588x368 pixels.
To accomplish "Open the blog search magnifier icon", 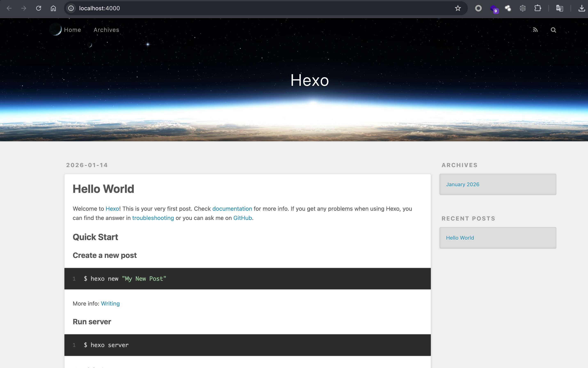I will (x=553, y=30).
